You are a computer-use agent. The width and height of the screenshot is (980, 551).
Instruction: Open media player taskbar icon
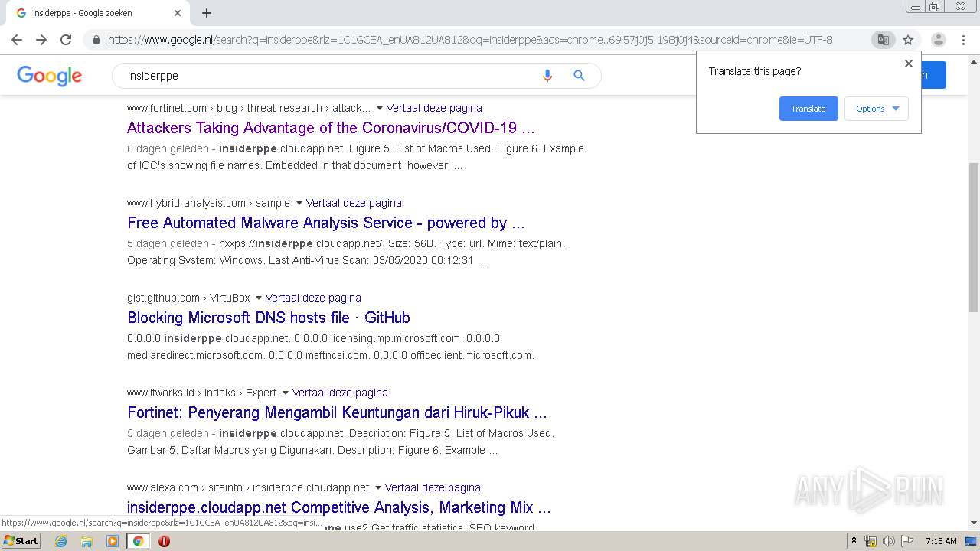pos(113,541)
